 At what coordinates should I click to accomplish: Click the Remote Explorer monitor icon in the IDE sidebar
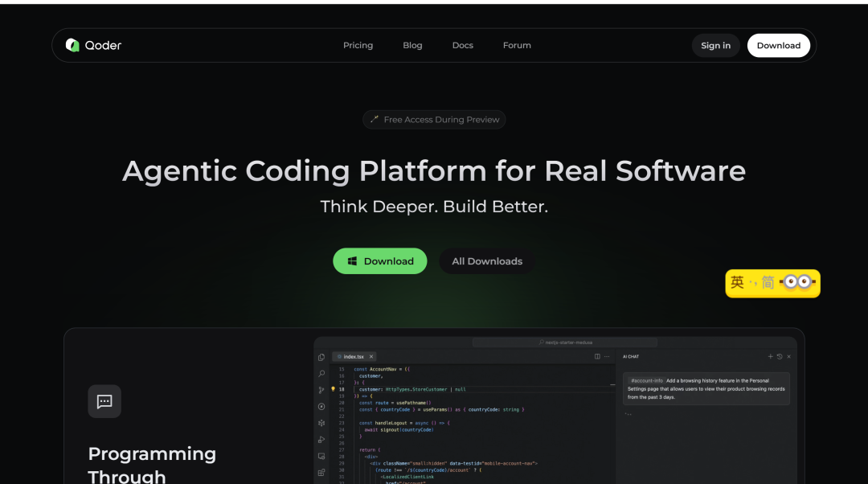click(321, 457)
